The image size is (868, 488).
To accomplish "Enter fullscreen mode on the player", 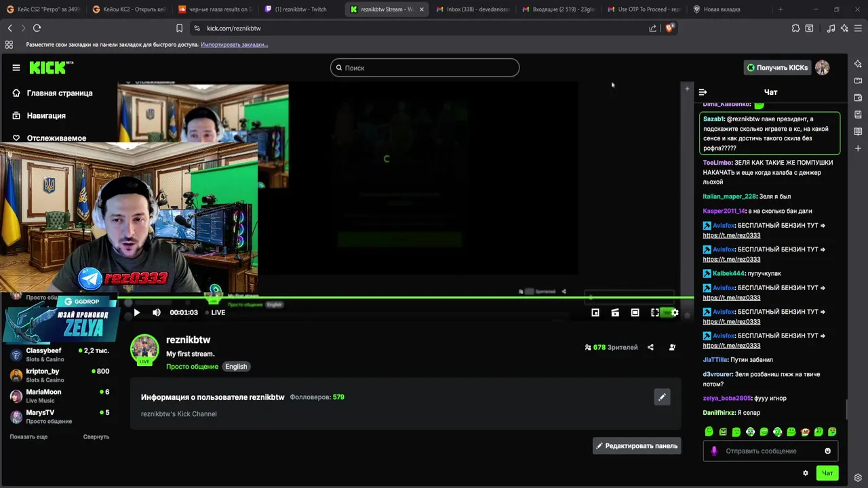I will (655, 312).
